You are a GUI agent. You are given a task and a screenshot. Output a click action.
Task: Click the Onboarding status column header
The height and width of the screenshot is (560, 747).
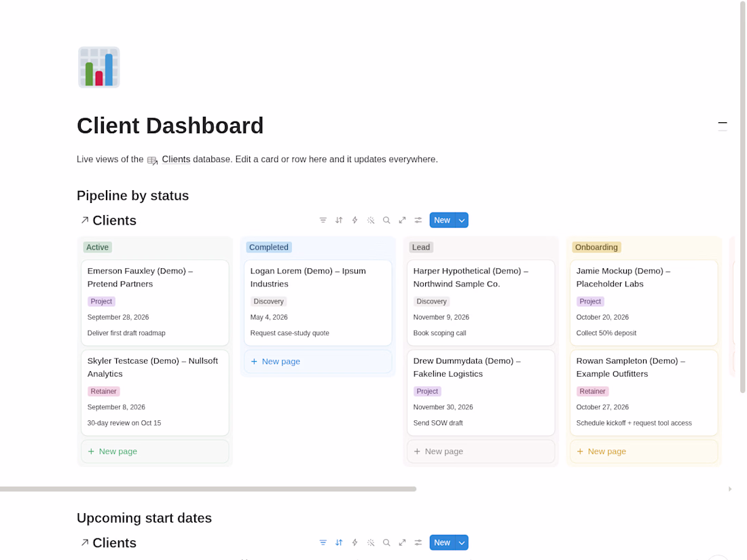596,247
